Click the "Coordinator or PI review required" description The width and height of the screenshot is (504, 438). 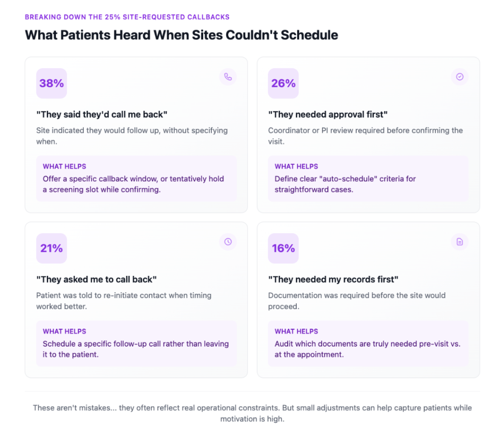(x=365, y=136)
